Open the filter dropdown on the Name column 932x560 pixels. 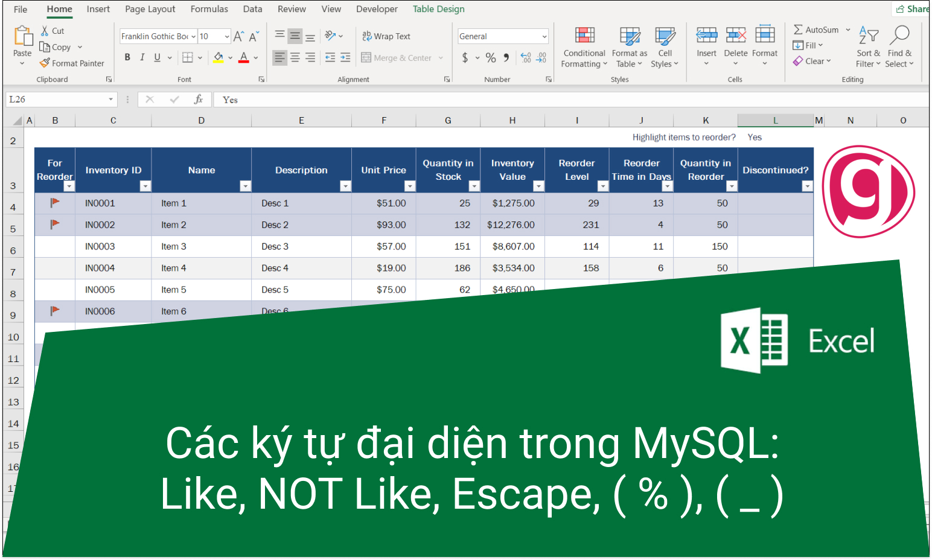246,186
